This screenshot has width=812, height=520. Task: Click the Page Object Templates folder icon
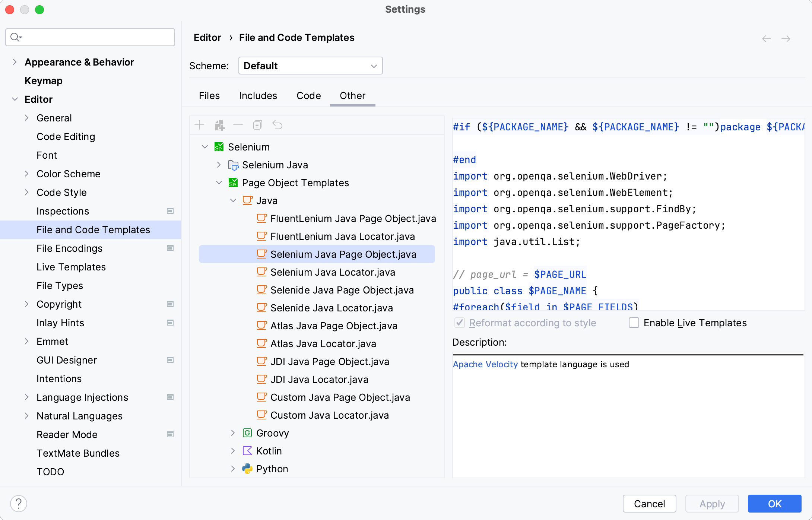pos(233,183)
